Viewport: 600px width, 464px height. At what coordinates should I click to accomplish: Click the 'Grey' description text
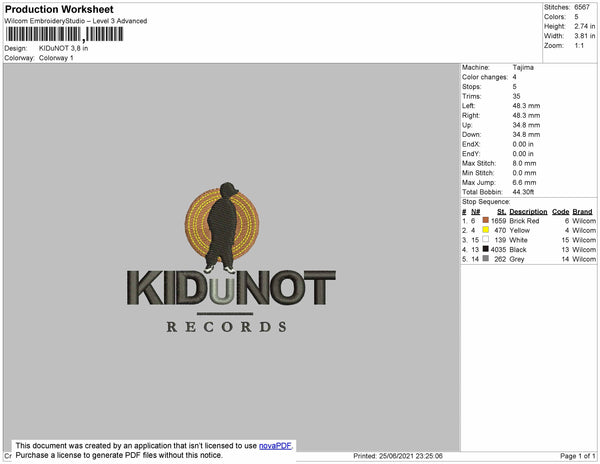click(517, 259)
